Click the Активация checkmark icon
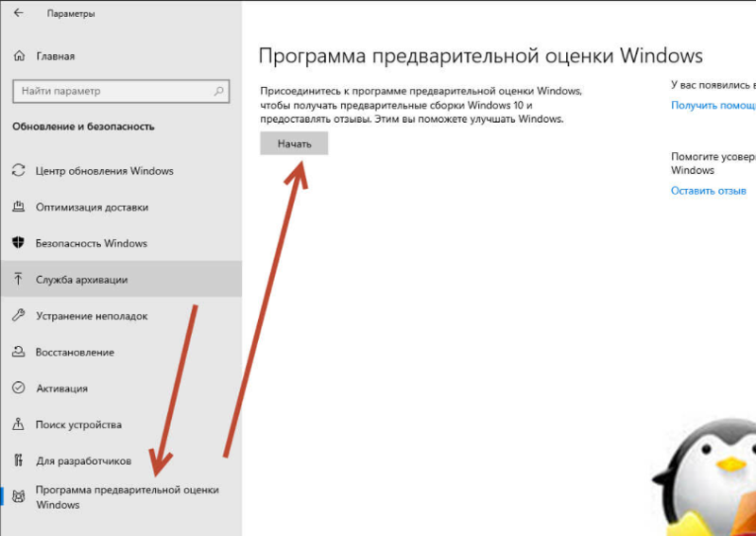Screen dimensions: 756x536 tap(18, 388)
